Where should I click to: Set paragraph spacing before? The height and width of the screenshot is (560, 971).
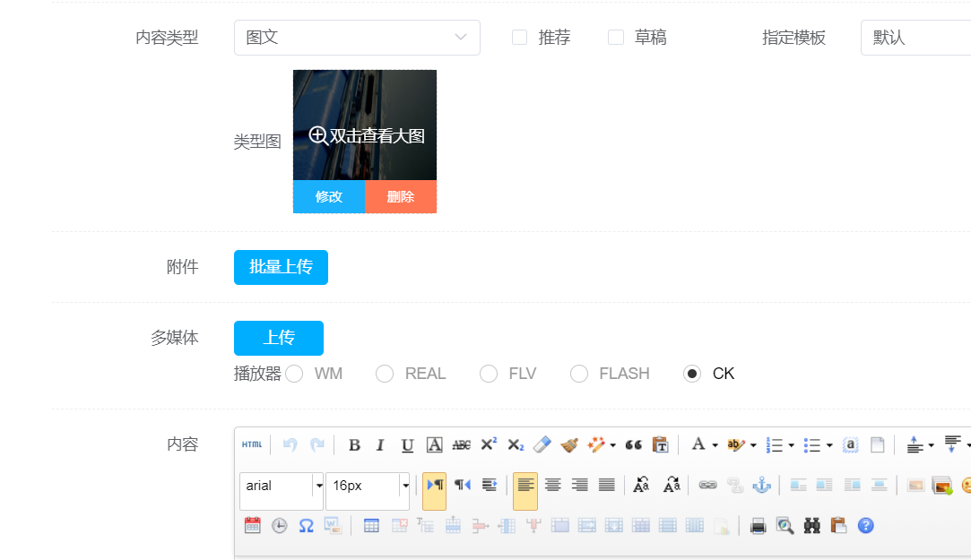coord(915,445)
